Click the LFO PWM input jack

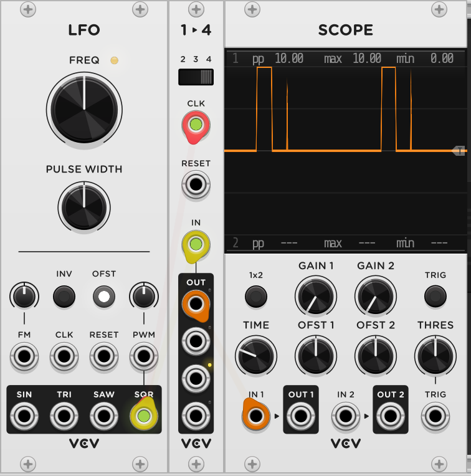coord(144,356)
